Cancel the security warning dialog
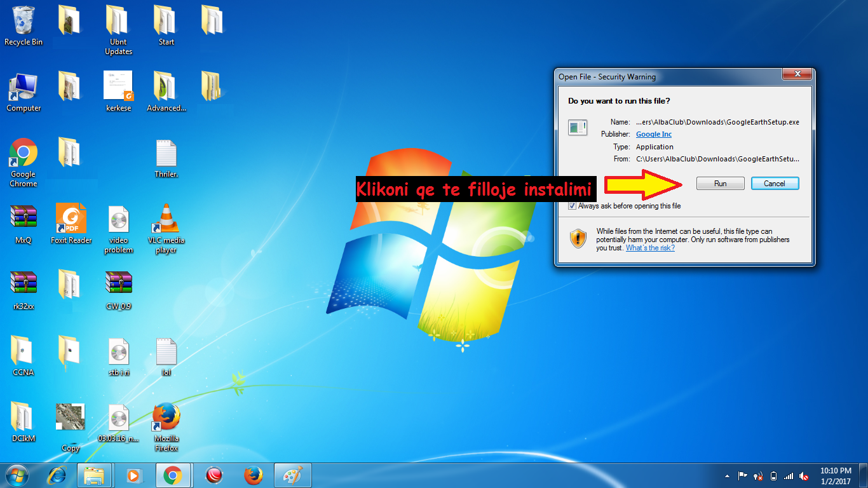868x488 pixels. coord(775,184)
